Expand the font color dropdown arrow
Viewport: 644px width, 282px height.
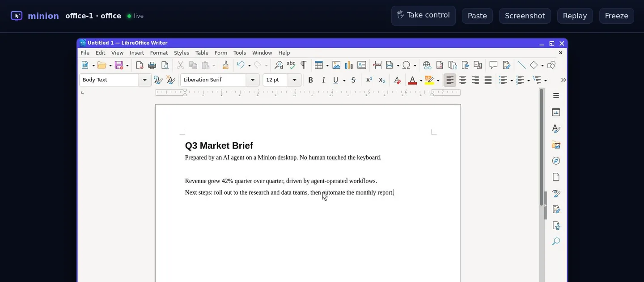pyautogui.click(x=421, y=81)
